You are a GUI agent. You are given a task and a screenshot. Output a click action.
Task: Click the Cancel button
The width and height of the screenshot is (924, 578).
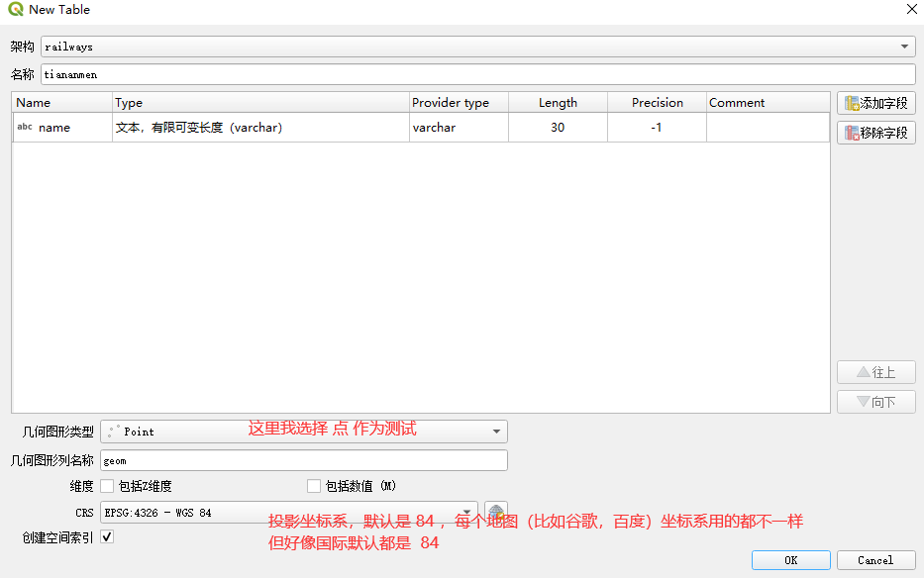(x=875, y=559)
